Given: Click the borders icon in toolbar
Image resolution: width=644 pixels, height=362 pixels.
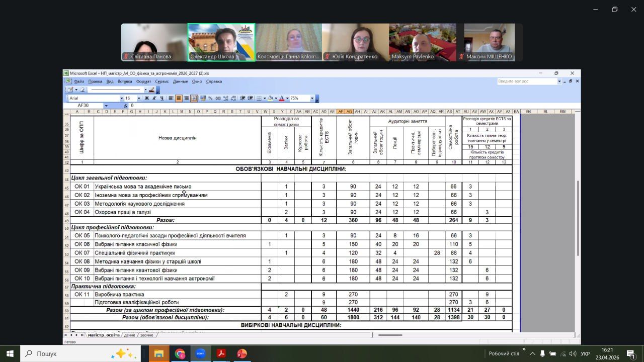Looking at the screenshot, I should (x=259, y=99).
